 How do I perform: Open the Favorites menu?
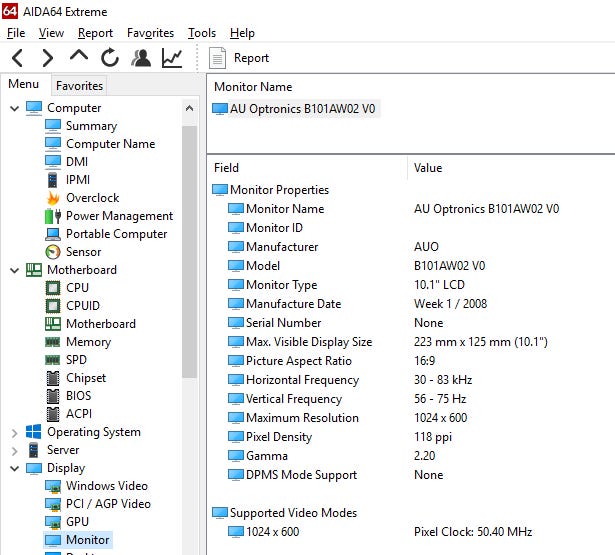tap(150, 33)
